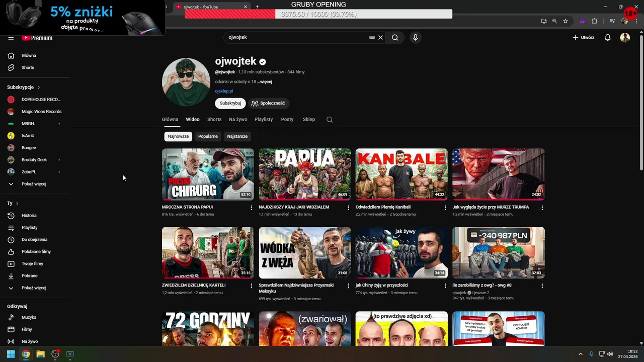Open File Explorer from taskbar
The height and width of the screenshot is (362, 644).
click(40, 354)
